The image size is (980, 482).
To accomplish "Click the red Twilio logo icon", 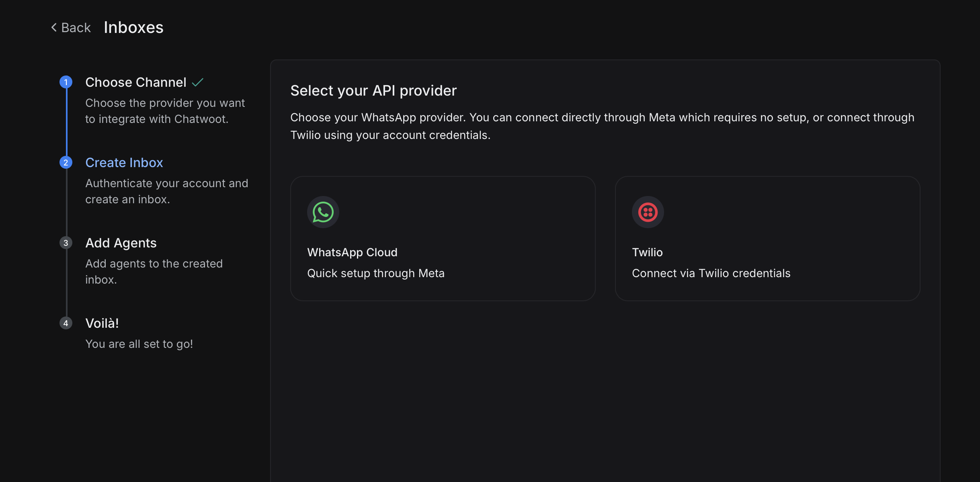I will (x=648, y=212).
